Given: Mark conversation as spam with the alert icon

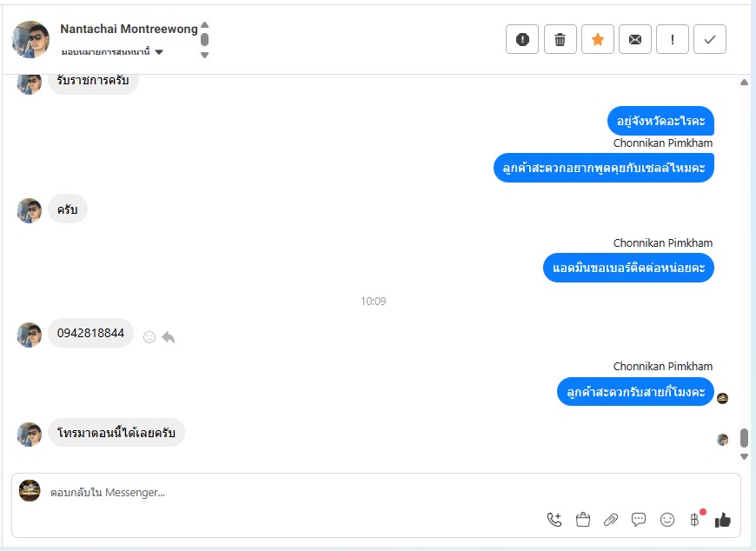Looking at the screenshot, I should (522, 39).
